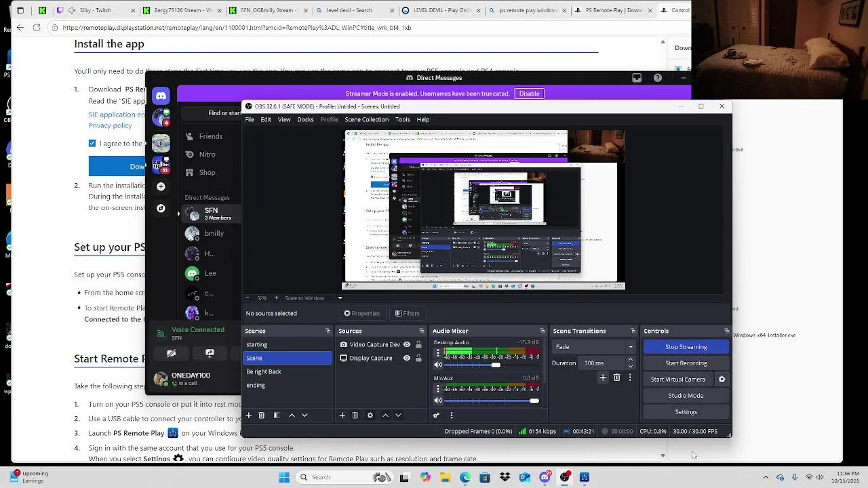
Task: Open OBS Docks menu
Action: 305,119
